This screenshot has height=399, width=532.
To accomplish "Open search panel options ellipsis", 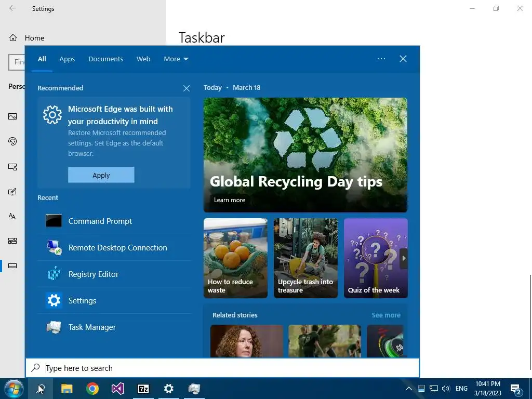I will (x=381, y=59).
